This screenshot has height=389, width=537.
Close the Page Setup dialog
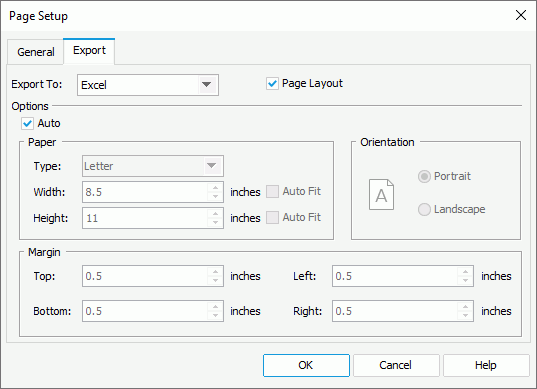(x=521, y=15)
